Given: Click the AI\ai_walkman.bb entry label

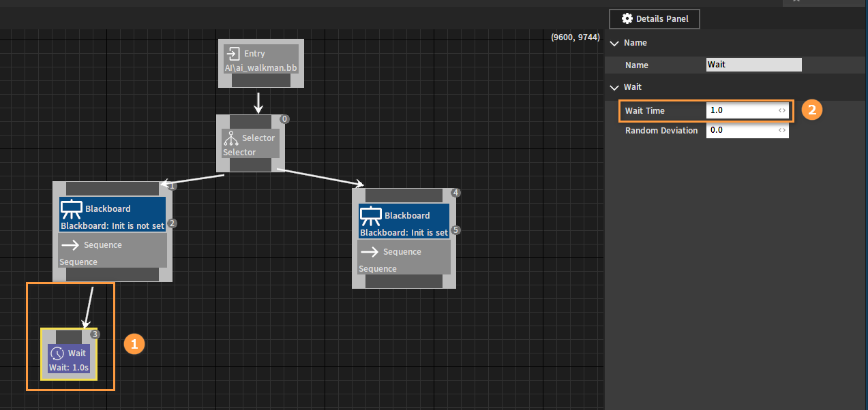Looking at the screenshot, I should click(261, 69).
